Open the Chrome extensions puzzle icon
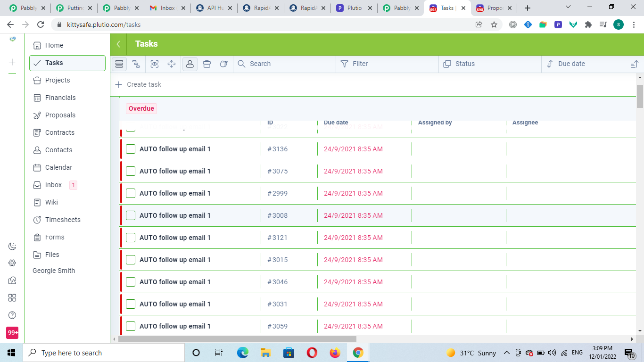Image resolution: width=644 pixels, height=362 pixels. 588,25
